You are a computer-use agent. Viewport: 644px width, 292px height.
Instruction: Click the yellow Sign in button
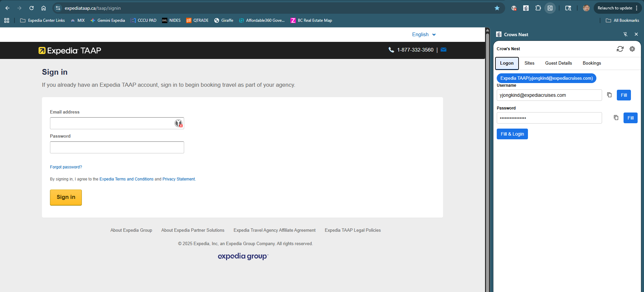(66, 197)
